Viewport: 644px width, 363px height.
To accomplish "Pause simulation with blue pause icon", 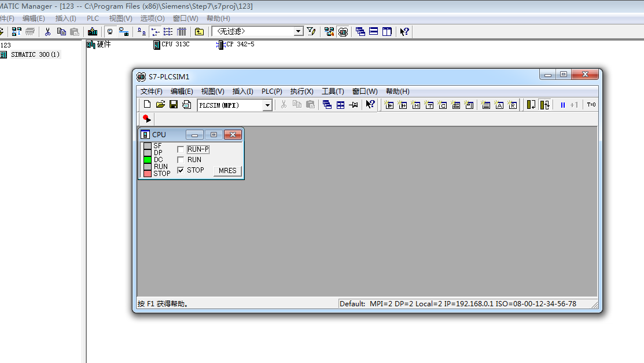I will [x=562, y=105].
